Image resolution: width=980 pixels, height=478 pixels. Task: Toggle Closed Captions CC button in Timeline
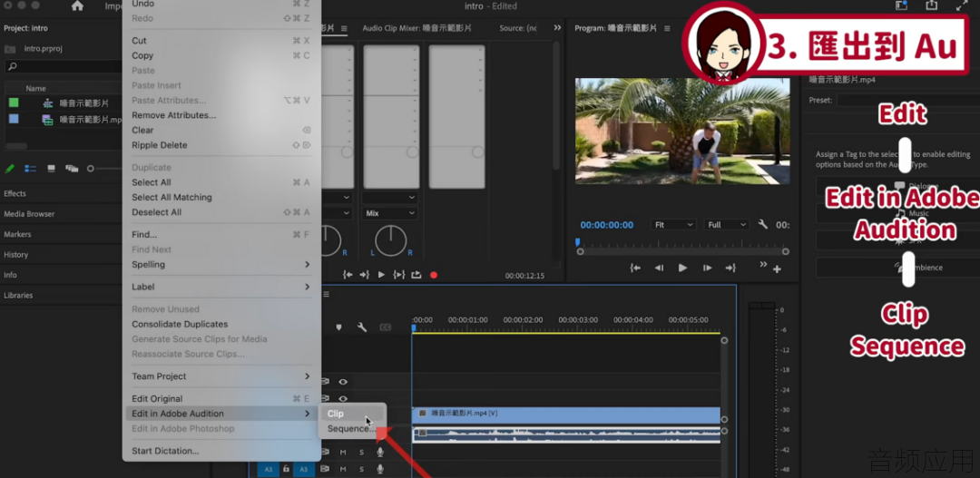click(x=386, y=327)
